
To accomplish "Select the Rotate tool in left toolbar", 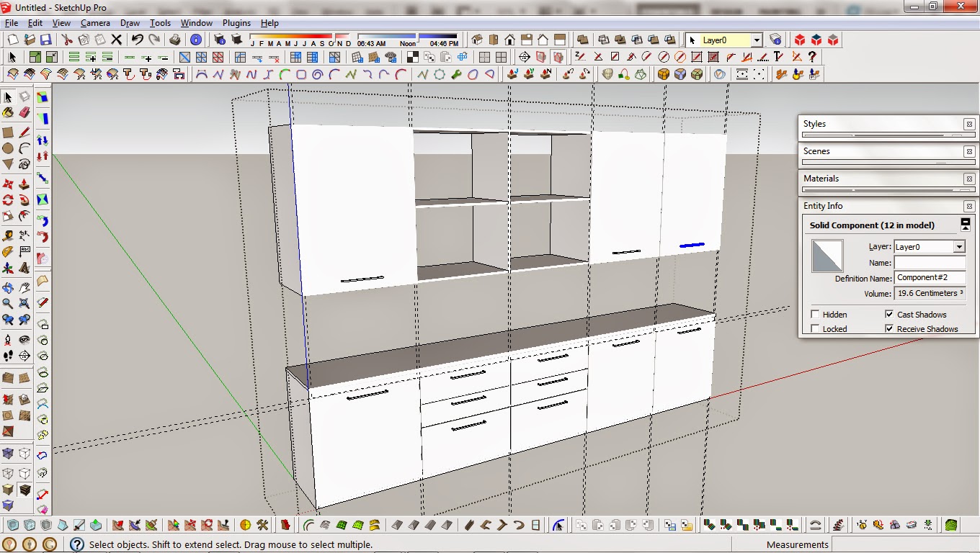I will 8,199.
